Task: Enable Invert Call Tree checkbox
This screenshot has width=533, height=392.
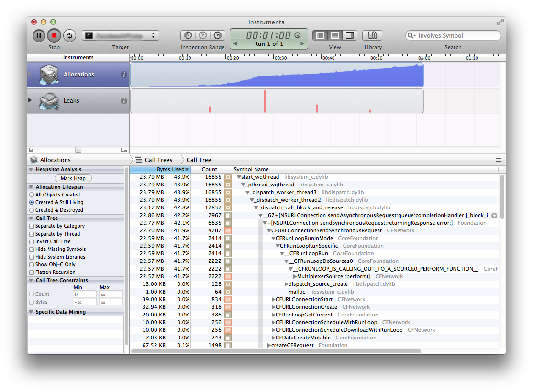Action: [32, 241]
